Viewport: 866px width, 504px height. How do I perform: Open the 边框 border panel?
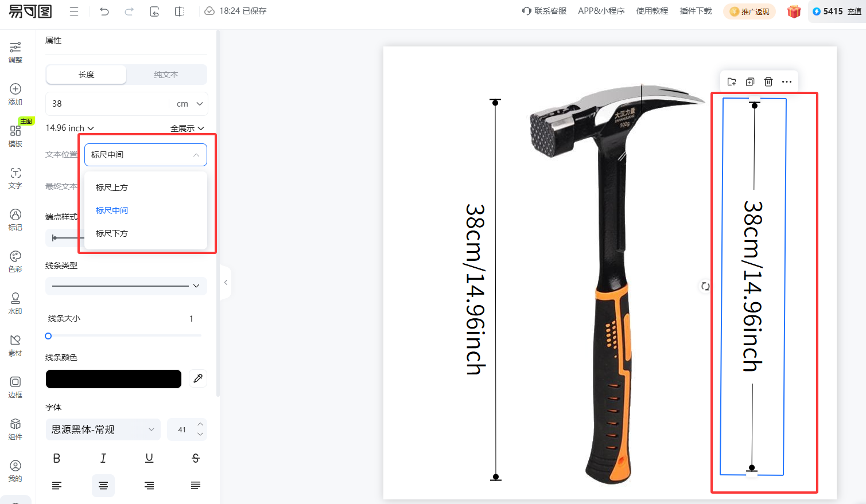pos(15,386)
